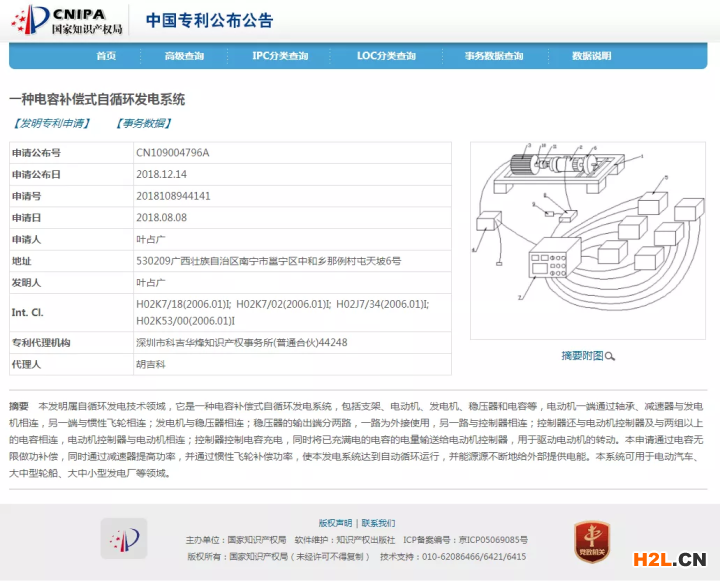This screenshot has height=582, width=720.
Task: Click the government site badge in footer
Action: tap(123, 539)
